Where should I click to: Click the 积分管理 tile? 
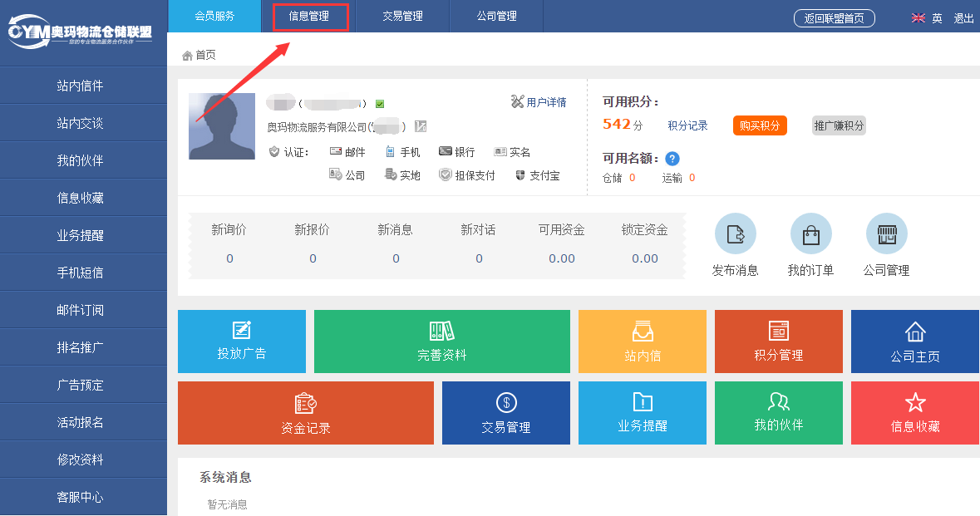(x=779, y=342)
